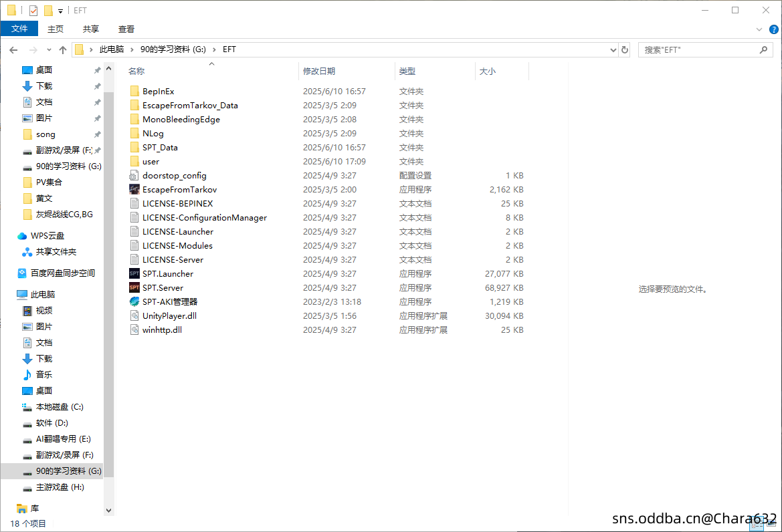Viewport: 782px width, 532px height.
Task: Expand path chevron after 90的学习资料 (G:)
Action: (x=215, y=50)
